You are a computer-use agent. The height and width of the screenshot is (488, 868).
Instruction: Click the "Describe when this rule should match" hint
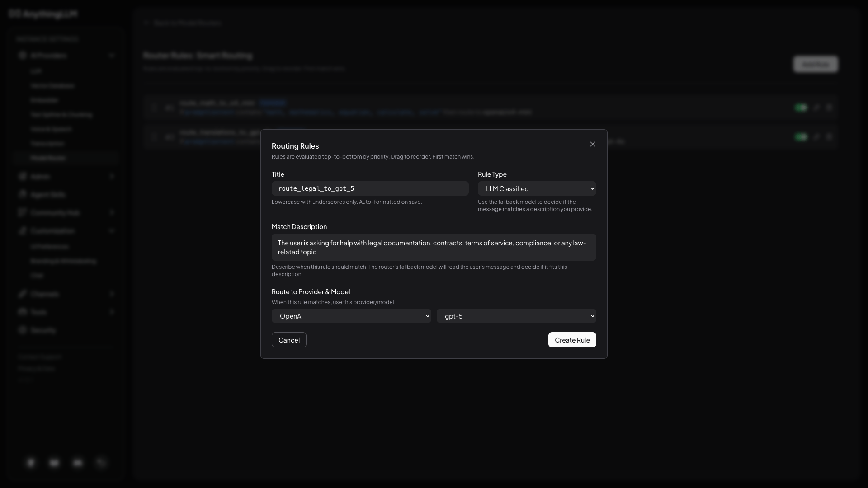[x=420, y=271]
